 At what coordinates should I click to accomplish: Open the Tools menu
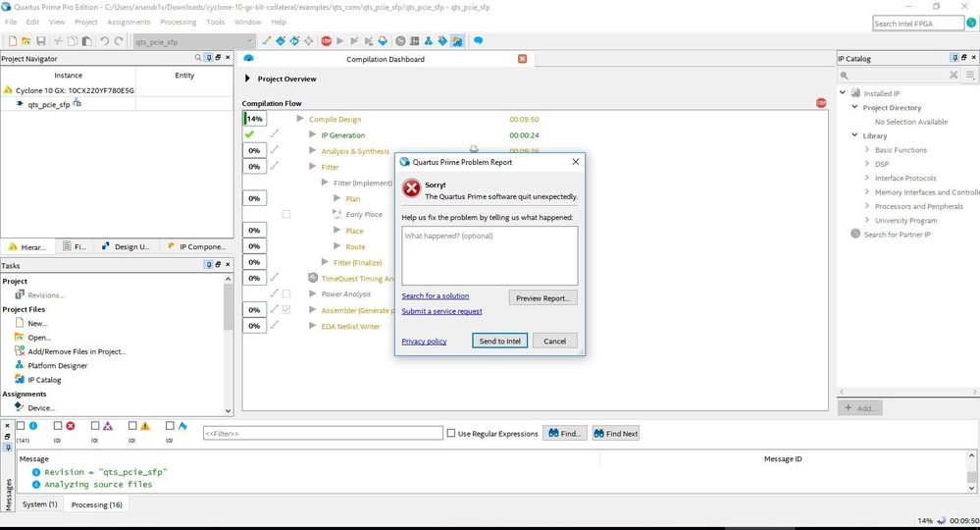point(215,22)
